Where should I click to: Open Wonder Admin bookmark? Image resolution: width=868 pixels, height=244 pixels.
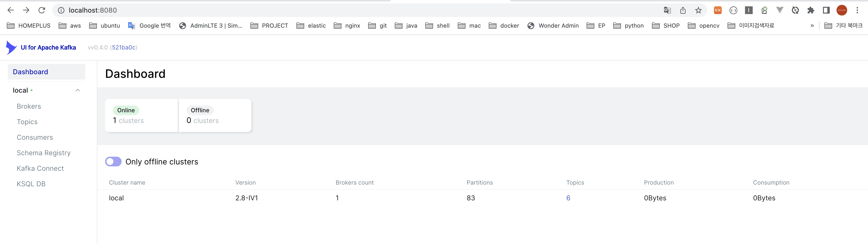tap(553, 26)
